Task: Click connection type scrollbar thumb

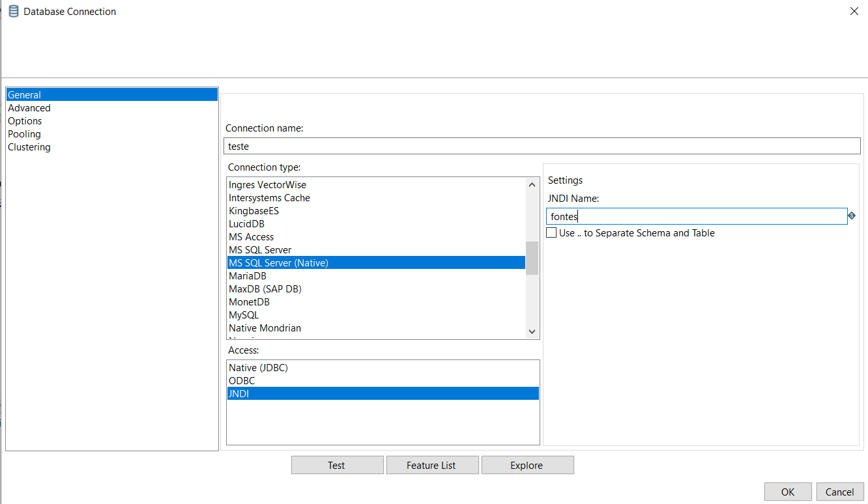Action: coord(532,258)
